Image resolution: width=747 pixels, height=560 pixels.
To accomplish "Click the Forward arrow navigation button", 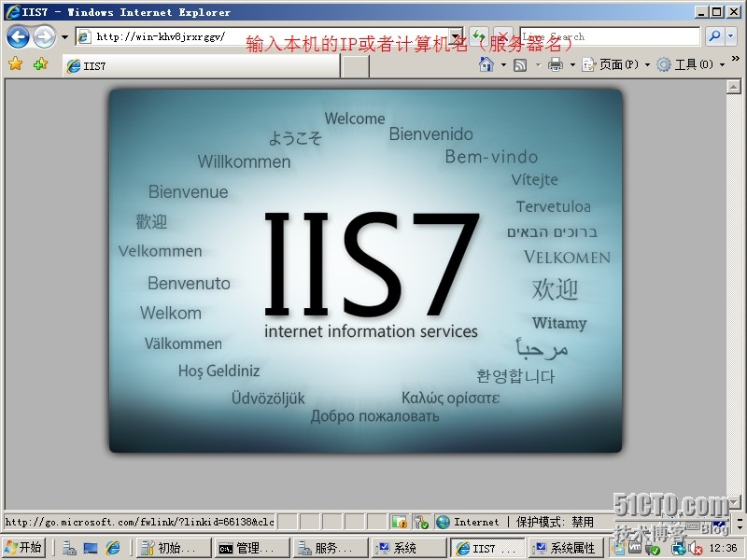I will coord(44,36).
